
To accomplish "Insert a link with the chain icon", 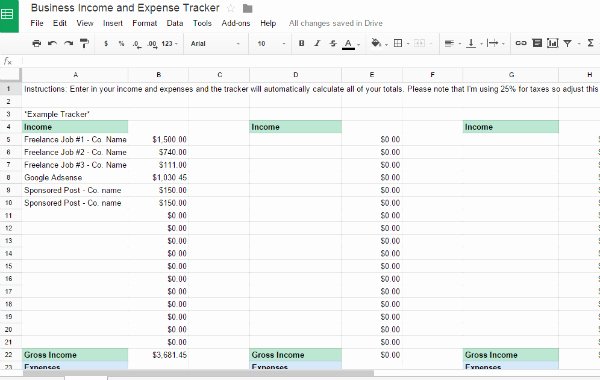I will (x=521, y=43).
